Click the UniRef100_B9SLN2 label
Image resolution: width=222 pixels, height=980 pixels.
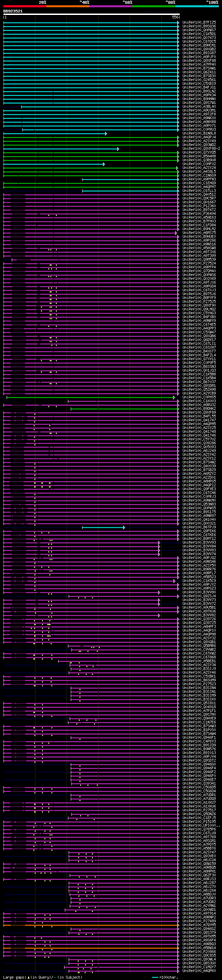[199, 91]
